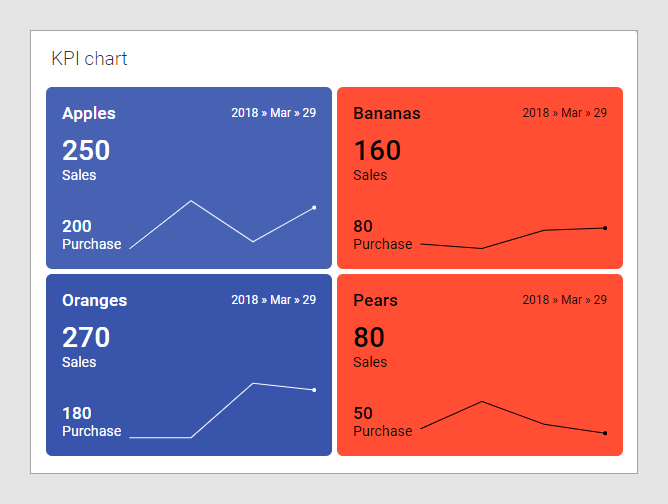This screenshot has height=504, width=668.
Task: Click Apples purchase value 200
Action: (77, 226)
